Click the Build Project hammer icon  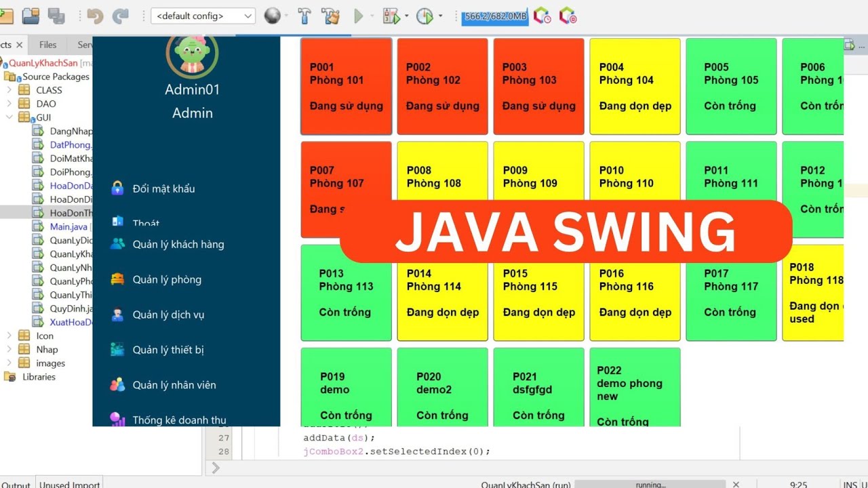(x=304, y=16)
